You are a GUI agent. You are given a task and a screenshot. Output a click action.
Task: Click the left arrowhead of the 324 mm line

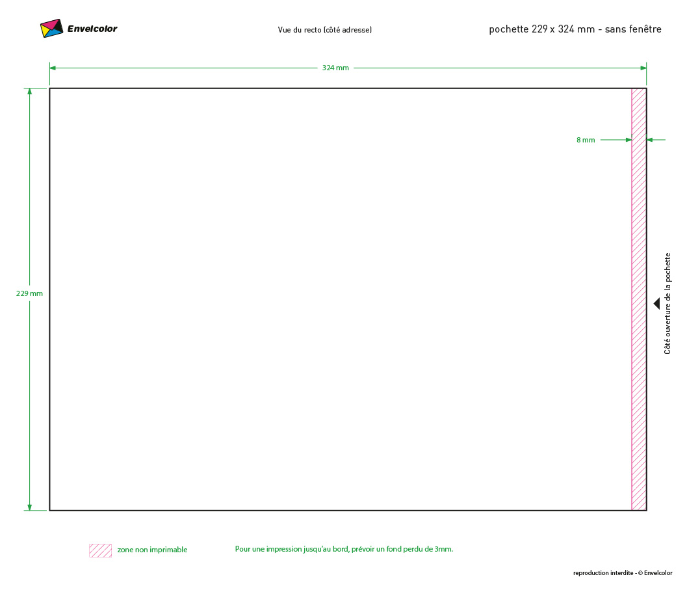[x=53, y=68]
